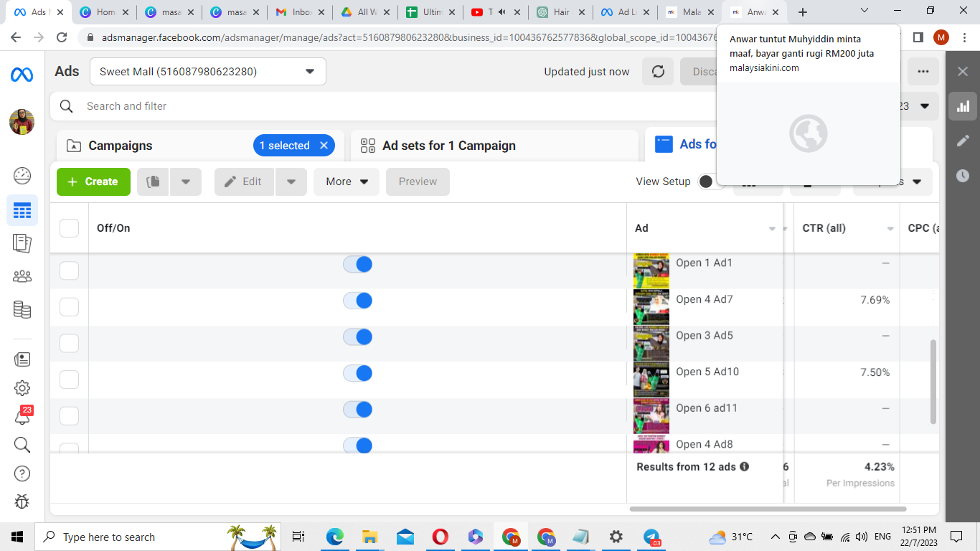Image resolution: width=980 pixels, height=551 pixels.
Task: Click the Preview button
Action: coord(418,182)
